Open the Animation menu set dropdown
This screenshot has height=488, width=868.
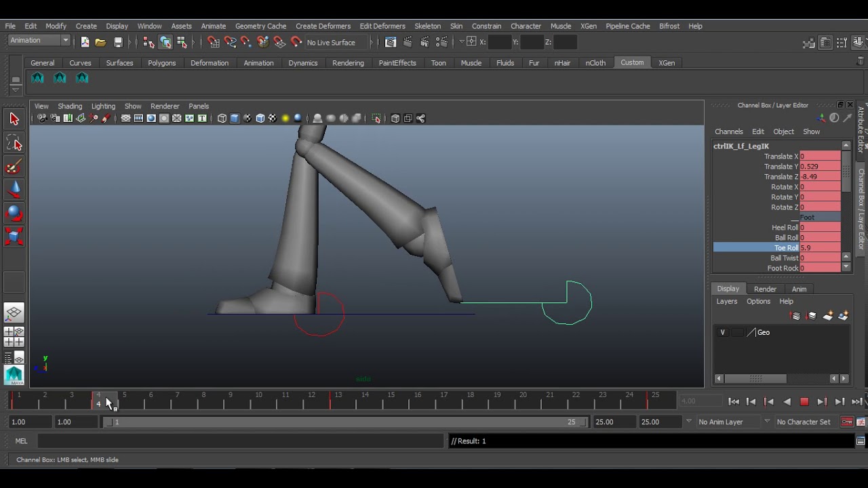click(x=39, y=41)
